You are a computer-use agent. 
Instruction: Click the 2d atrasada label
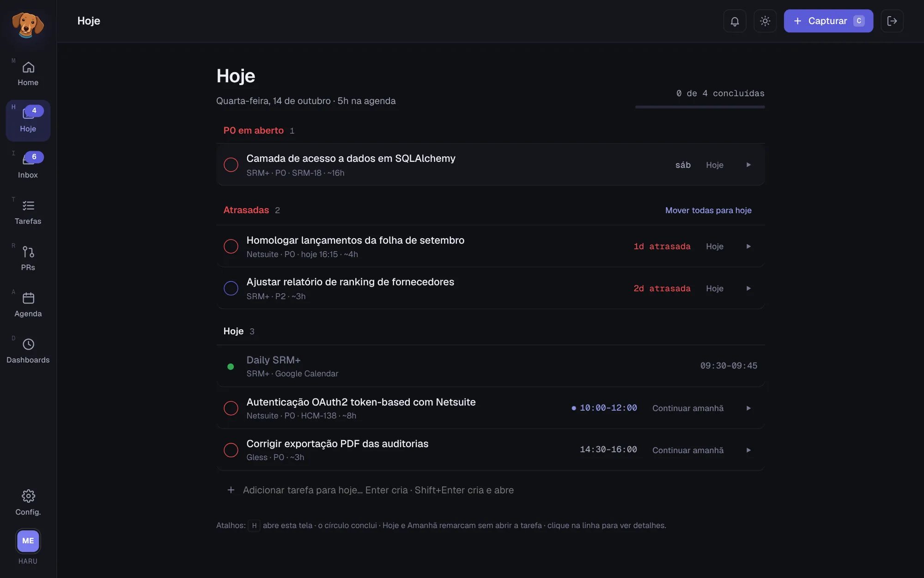click(662, 289)
